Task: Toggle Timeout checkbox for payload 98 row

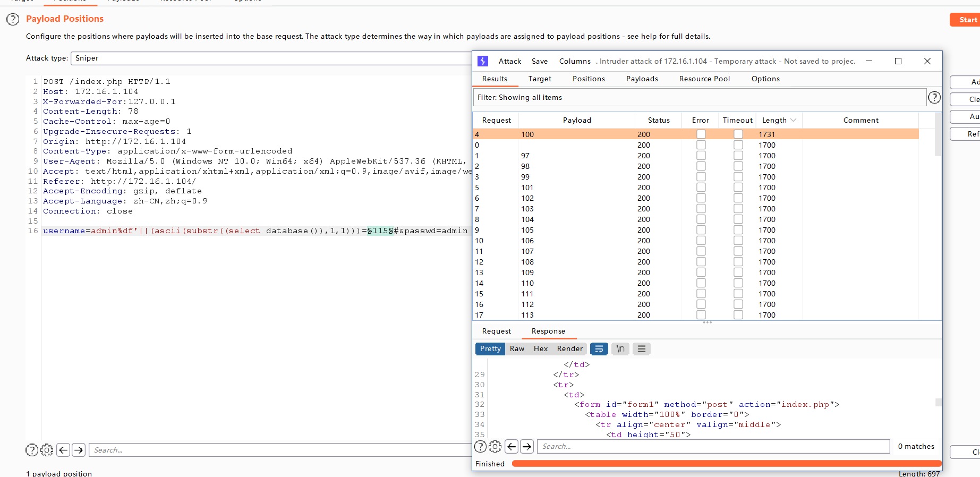Action: click(x=738, y=166)
